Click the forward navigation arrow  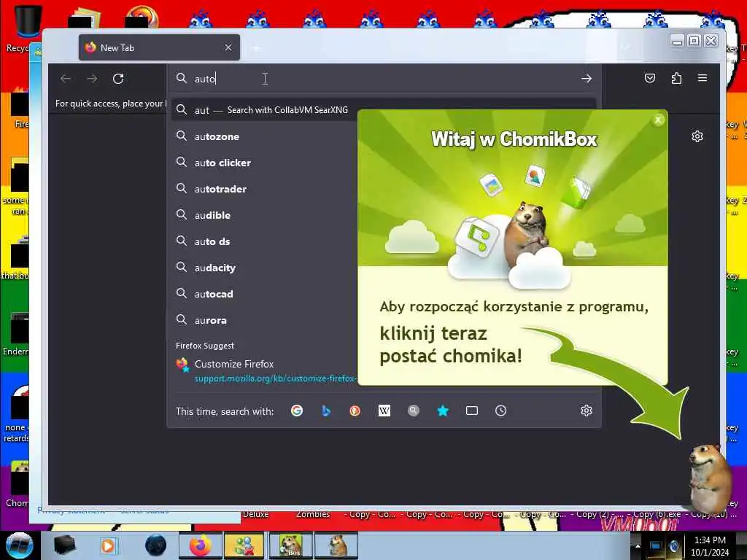pyautogui.click(x=92, y=79)
